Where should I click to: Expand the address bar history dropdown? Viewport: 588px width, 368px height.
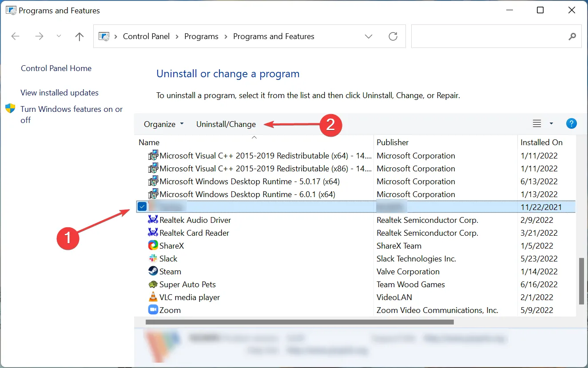[369, 36]
